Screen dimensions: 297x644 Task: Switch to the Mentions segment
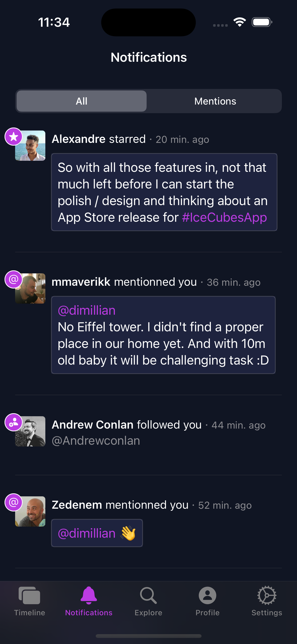[215, 101]
